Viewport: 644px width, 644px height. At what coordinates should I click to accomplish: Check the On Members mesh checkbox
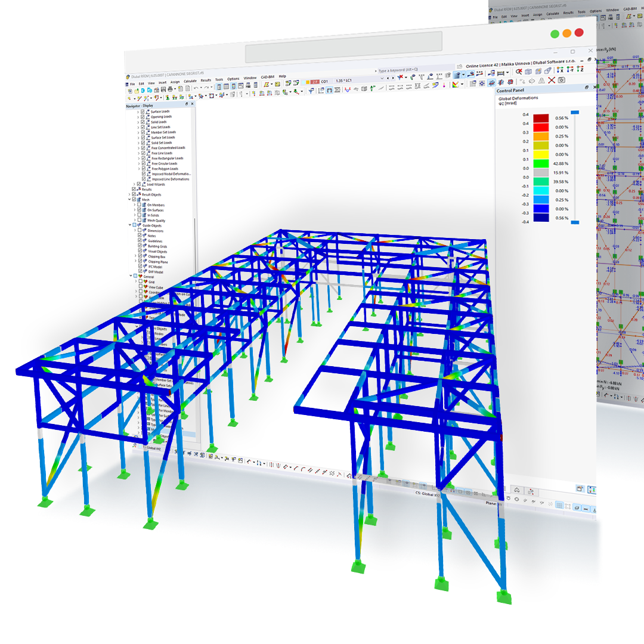[x=139, y=205]
